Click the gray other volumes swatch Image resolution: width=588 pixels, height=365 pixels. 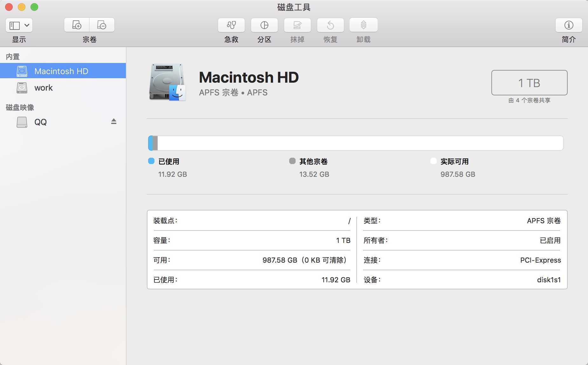point(292,161)
